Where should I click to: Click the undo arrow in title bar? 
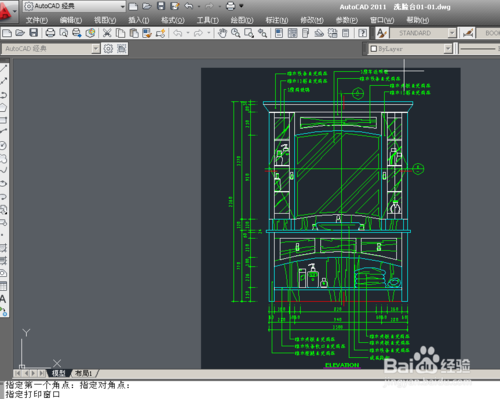pos(189,6)
